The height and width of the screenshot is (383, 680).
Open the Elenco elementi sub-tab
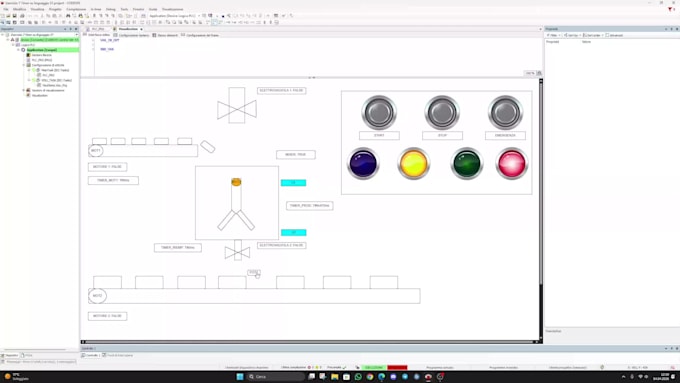point(165,35)
